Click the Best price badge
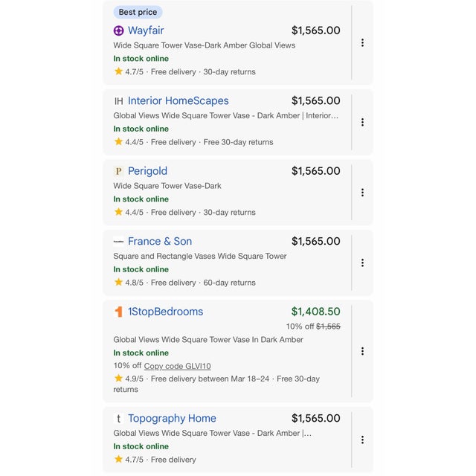Viewport: 476px width, 476px height. (x=138, y=12)
